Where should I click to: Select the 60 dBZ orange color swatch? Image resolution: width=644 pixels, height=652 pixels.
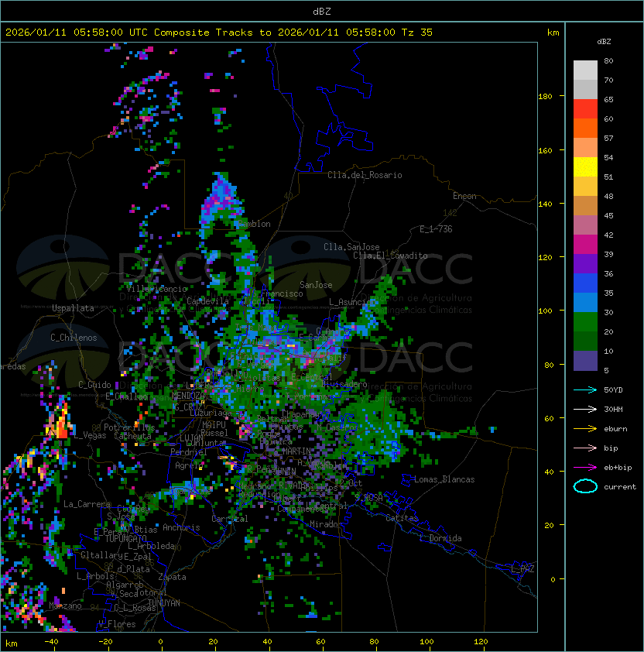585,128
